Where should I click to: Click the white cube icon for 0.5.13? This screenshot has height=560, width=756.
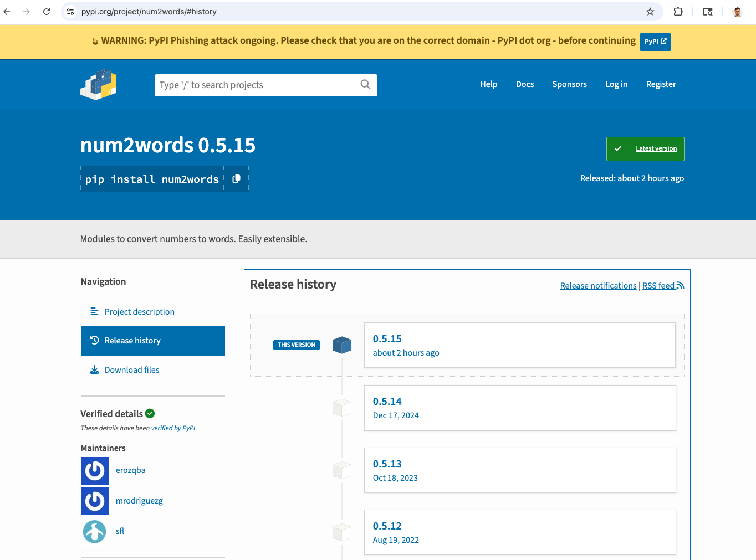[342, 470]
